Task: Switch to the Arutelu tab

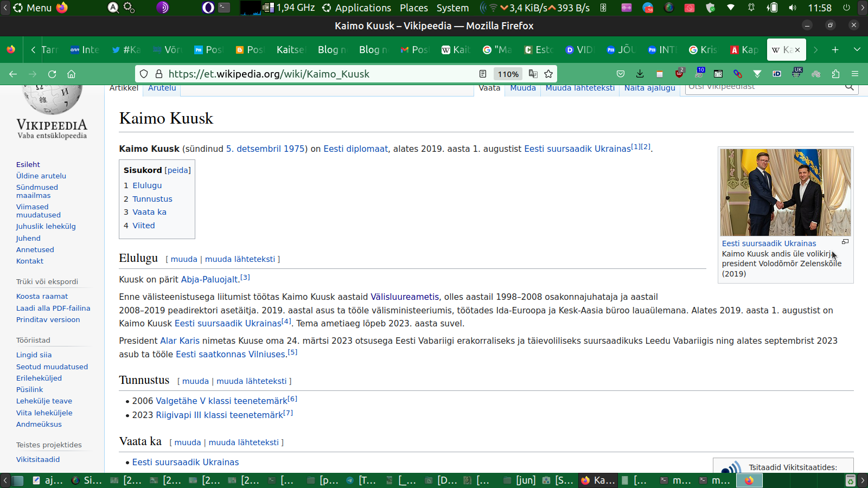Action: [x=162, y=88]
